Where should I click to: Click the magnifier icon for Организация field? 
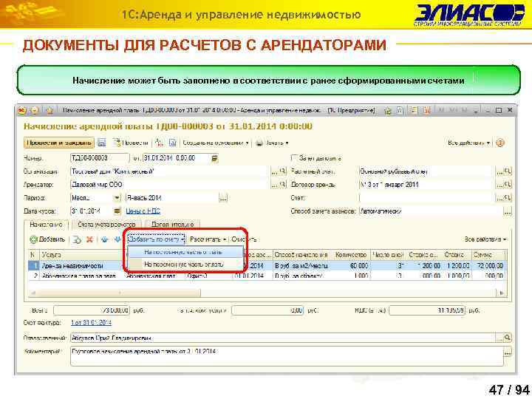282,171
